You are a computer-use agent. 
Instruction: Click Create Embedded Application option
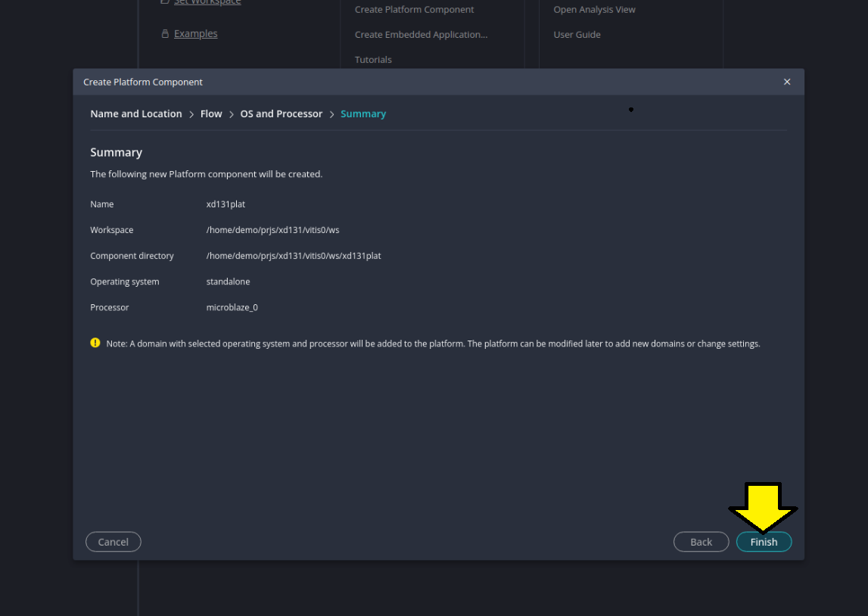click(421, 34)
